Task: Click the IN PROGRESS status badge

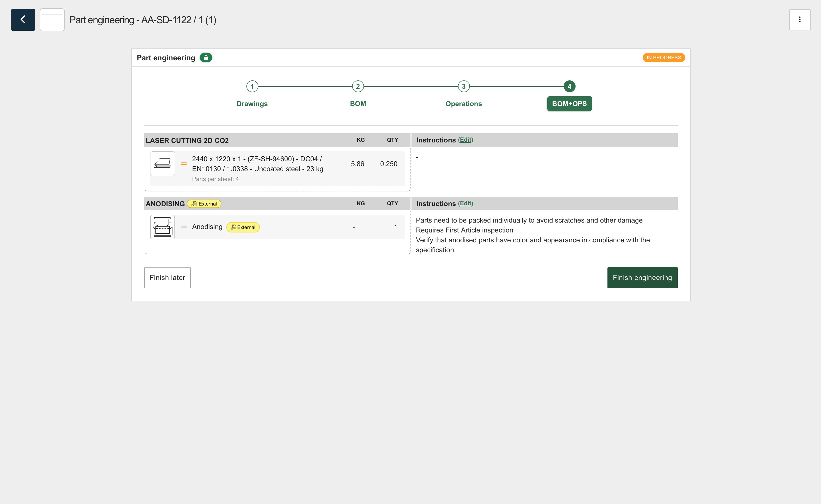Action: point(663,58)
